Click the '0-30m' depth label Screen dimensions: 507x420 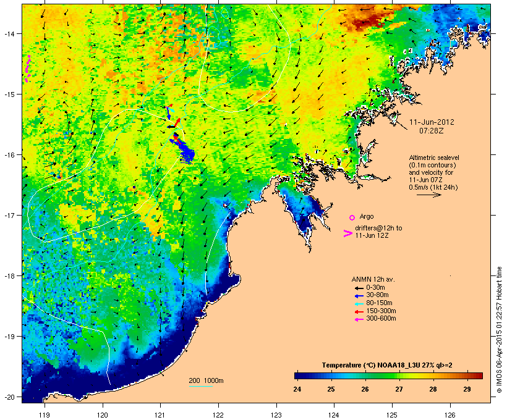(375, 288)
